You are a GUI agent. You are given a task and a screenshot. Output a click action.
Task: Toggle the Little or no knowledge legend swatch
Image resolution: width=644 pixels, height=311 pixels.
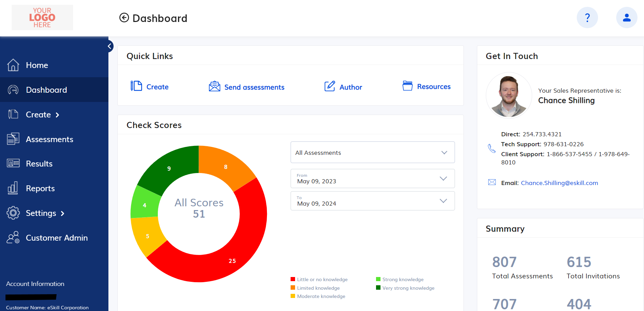[293, 279]
